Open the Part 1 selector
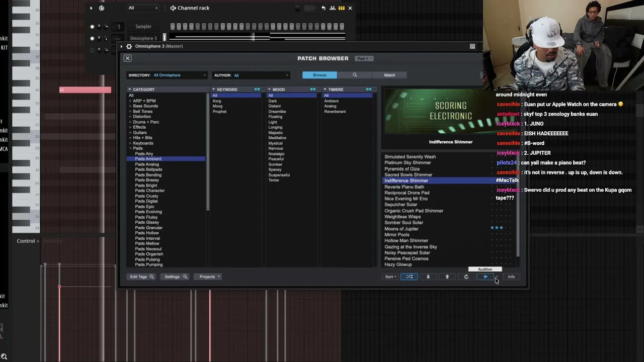644x362 pixels. (x=363, y=59)
